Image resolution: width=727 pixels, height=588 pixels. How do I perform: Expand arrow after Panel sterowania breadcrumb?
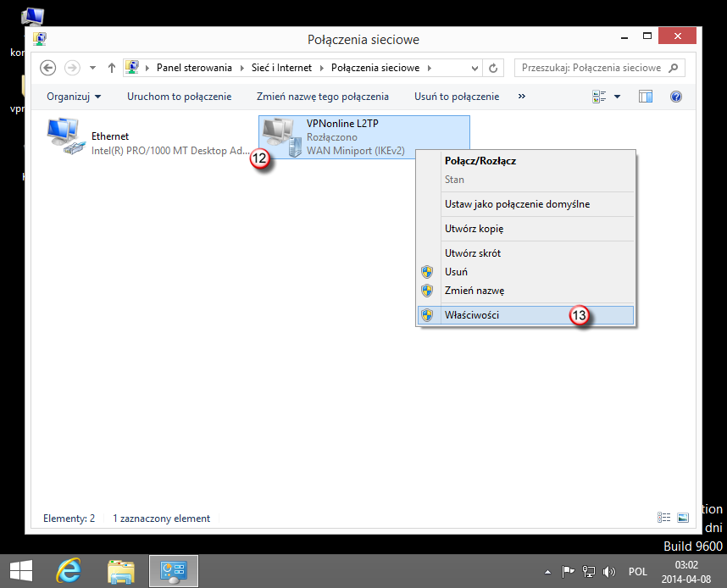tap(241, 68)
